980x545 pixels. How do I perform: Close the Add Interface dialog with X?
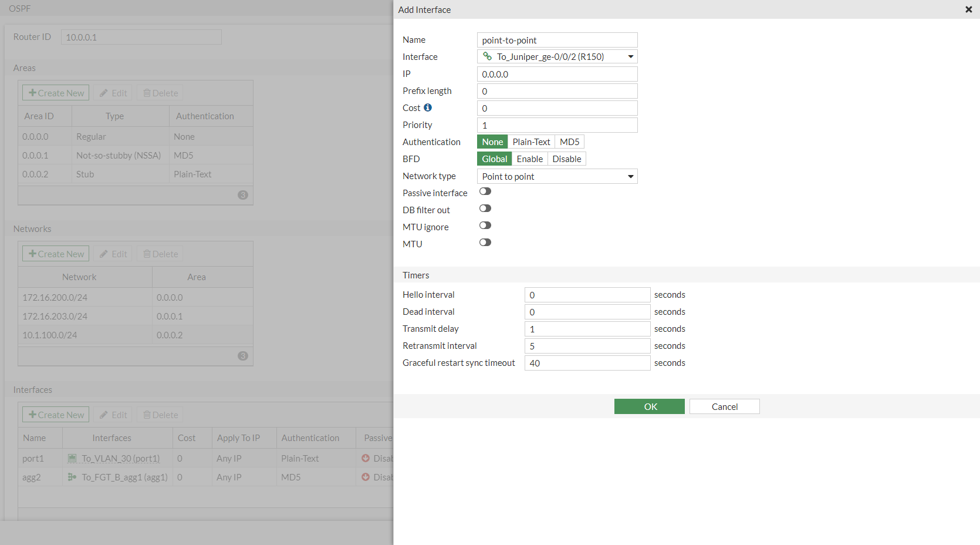point(968,9)
